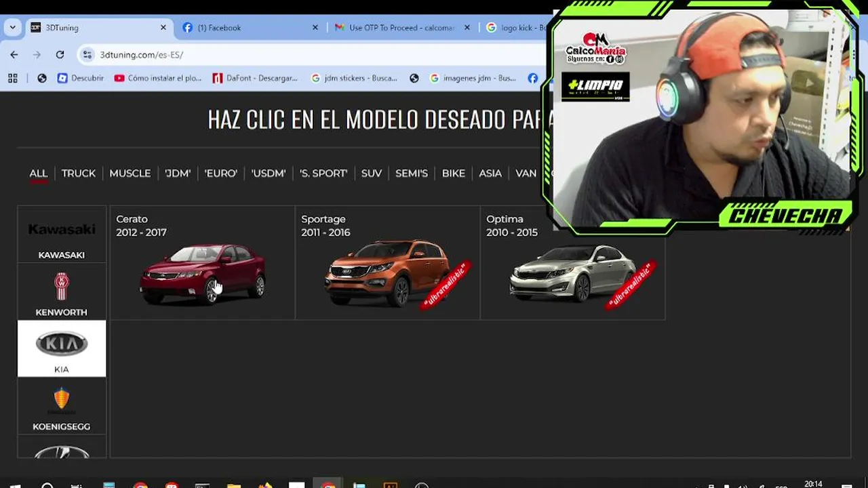Open the jdm stickers - Busca bookmark
The image size is (868, 488).
tap(354, 78)
